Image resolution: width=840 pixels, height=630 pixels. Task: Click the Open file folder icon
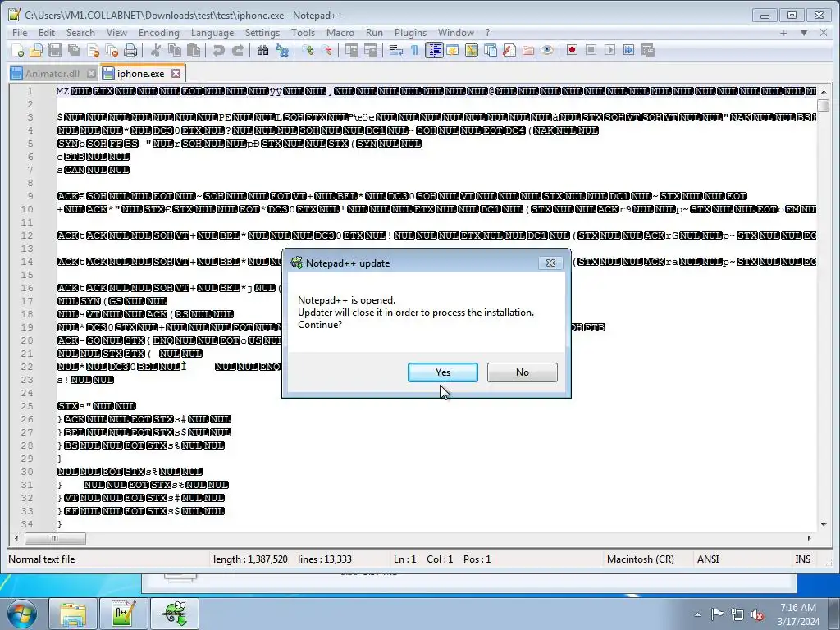coord(36,50)
